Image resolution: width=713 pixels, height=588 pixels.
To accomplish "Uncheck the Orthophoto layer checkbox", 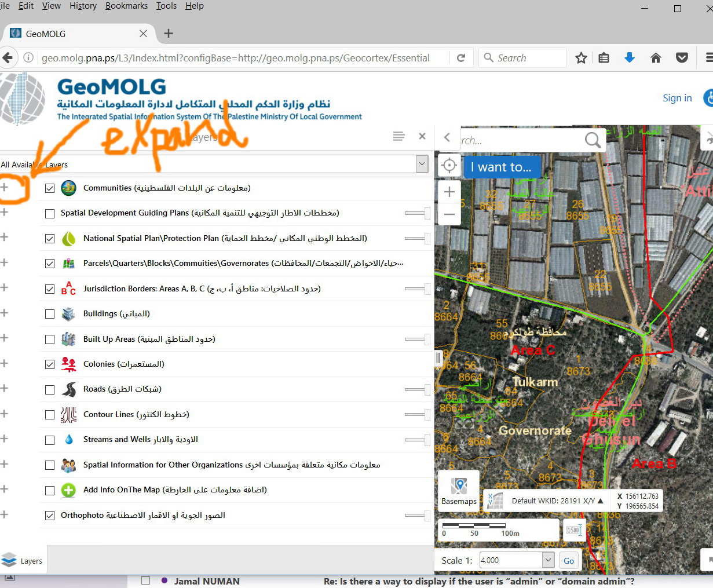I will pyautogui.click(x=50, y=516).
